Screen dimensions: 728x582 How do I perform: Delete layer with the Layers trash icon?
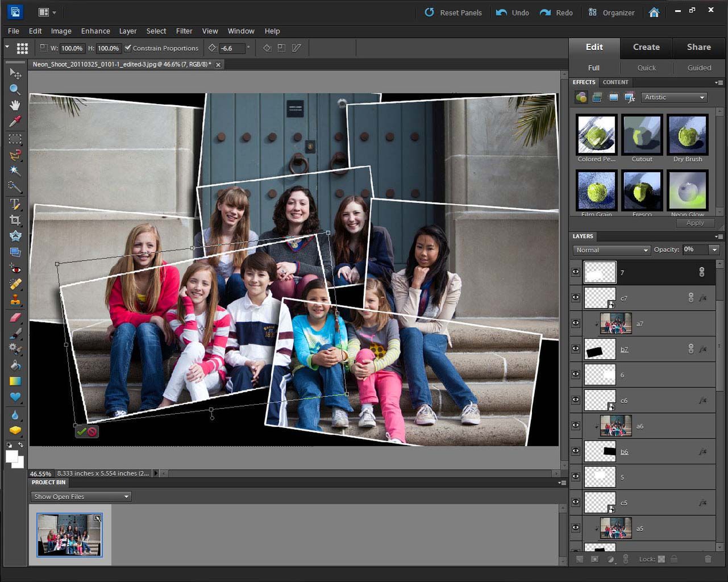click(708, 559)
